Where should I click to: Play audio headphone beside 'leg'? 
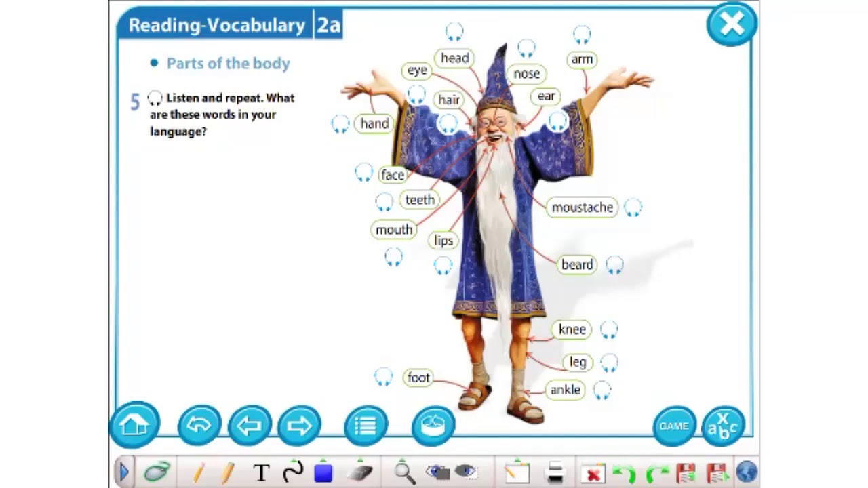[609, 363]
